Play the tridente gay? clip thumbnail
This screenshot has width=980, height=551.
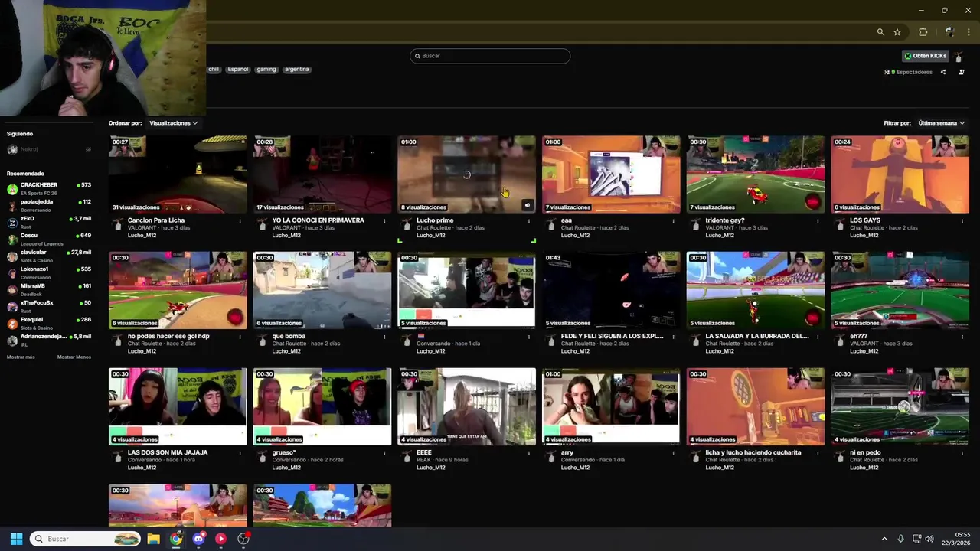756,174
